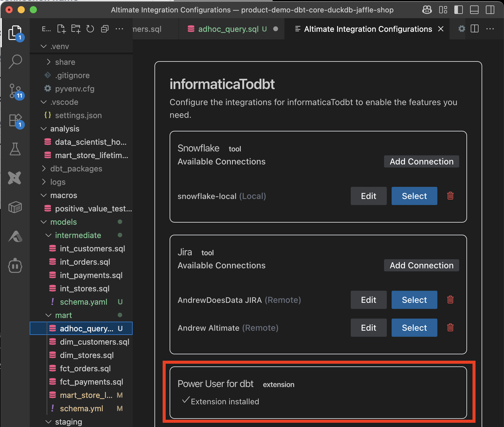Collapse the .venv folder
Image resolution: width=504 pixels, height=427 pixels.
[x=81, y=46]
